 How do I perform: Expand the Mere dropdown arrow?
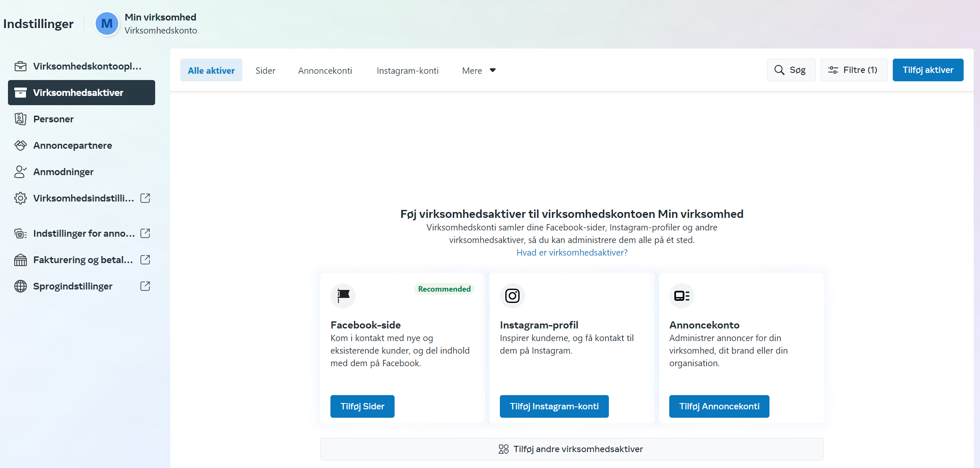tap(493, 70)
